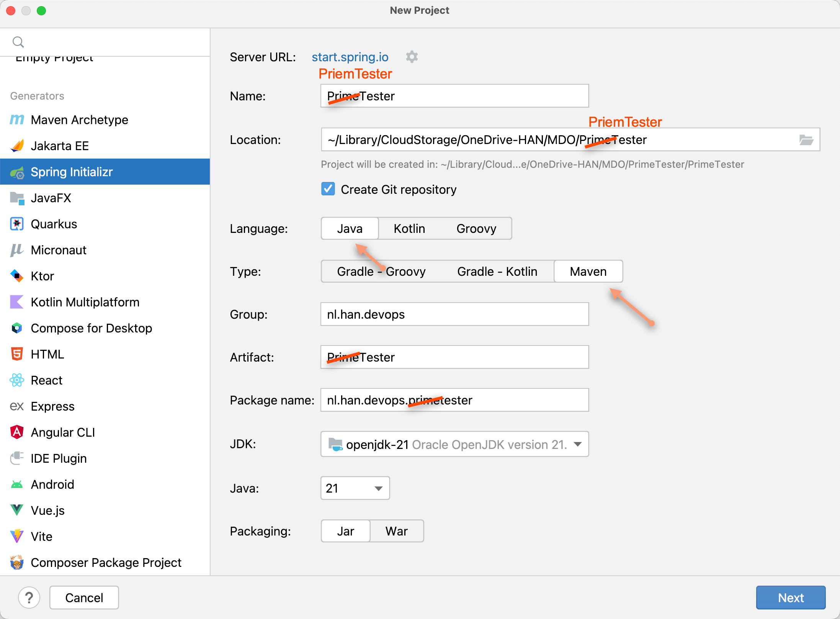Viewport: 840px width, 619px height.
Task: Select Android generator label
Action: click(53, 485)
